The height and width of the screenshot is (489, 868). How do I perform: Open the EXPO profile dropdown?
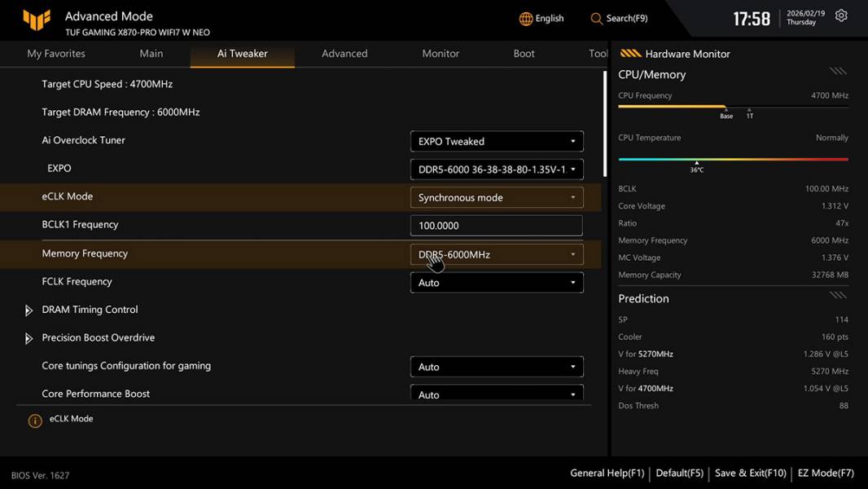(x=497, y=170)
